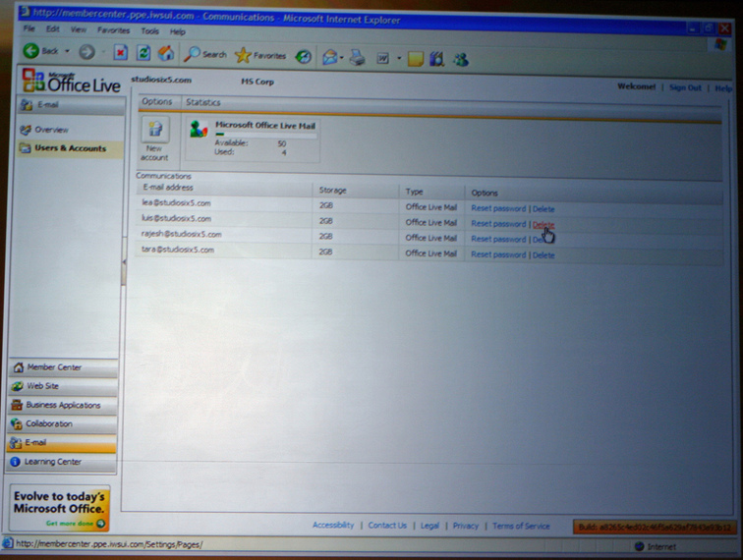
Task: Open the Mail toolbar icon
Action: pyautogui.click(x=329, y=57)
